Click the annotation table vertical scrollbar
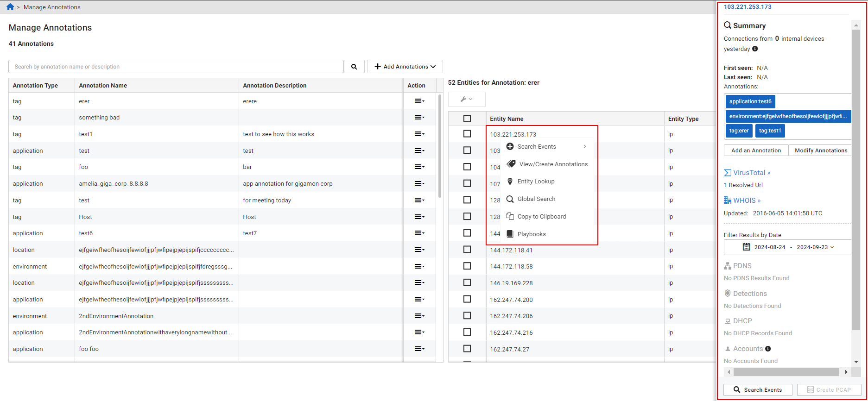 pyautogui.click(x=439, y=146)
